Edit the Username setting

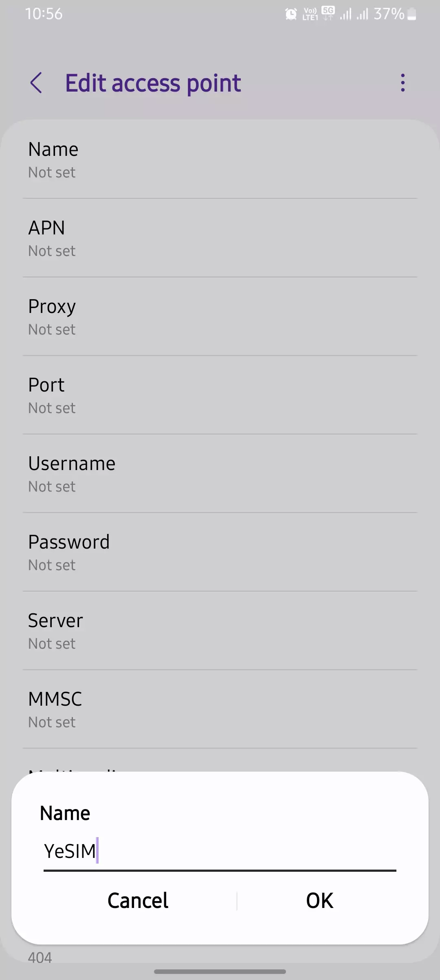point(220,474)
